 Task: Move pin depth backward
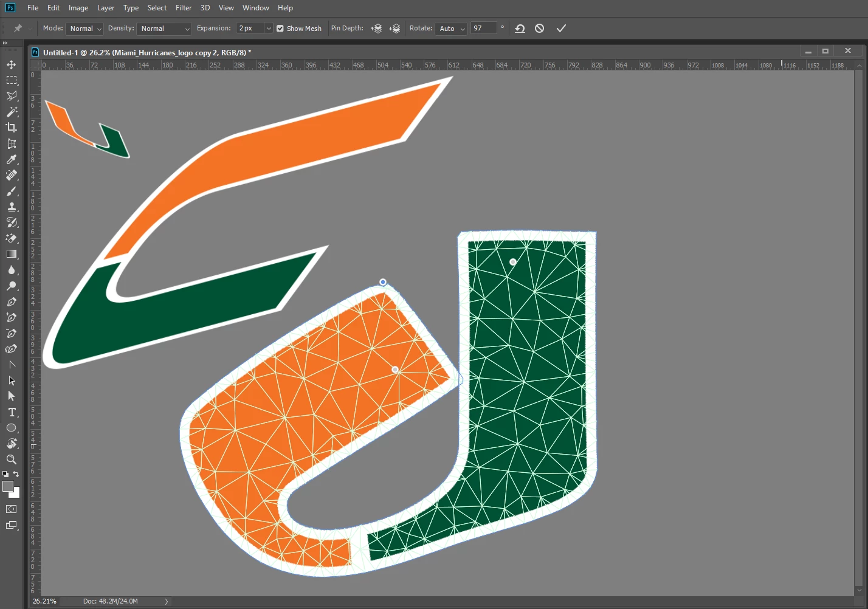point(394,29)
